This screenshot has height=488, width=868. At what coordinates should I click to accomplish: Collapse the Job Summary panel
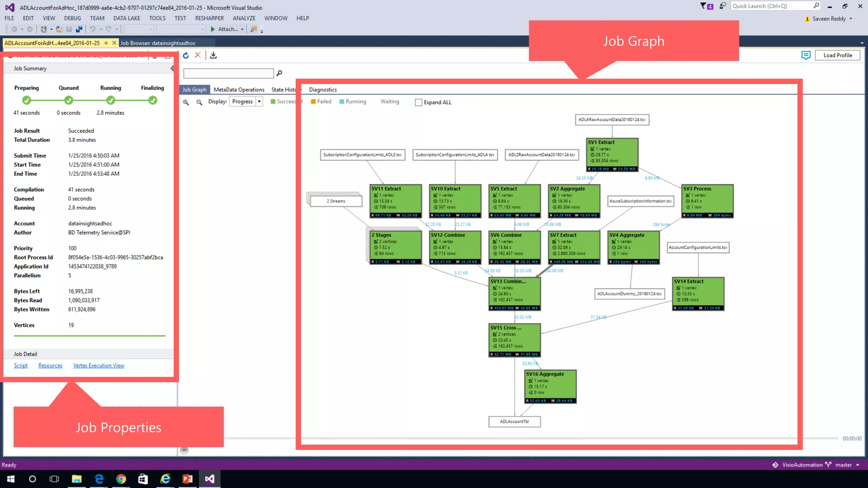(172, 68)
